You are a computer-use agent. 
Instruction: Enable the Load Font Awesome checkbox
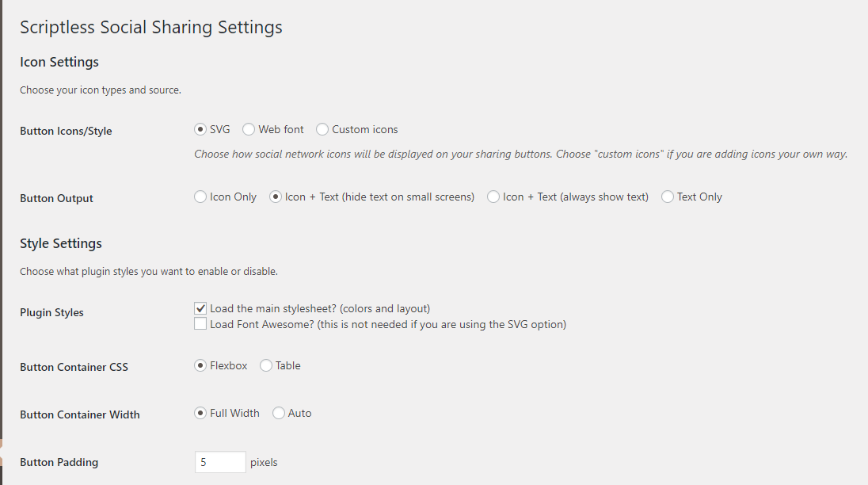(x=200, y=324)
